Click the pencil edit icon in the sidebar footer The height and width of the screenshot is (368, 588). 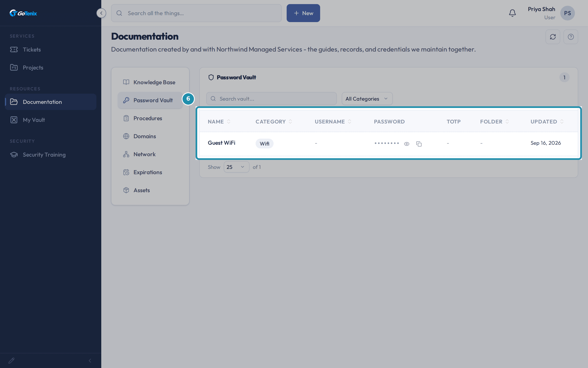point(11,360)
